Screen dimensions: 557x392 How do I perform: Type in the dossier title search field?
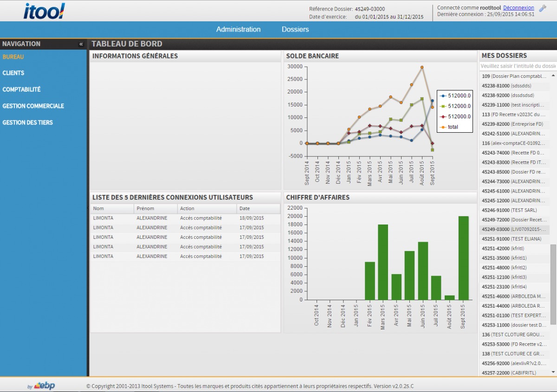click(x=518, y=66)
